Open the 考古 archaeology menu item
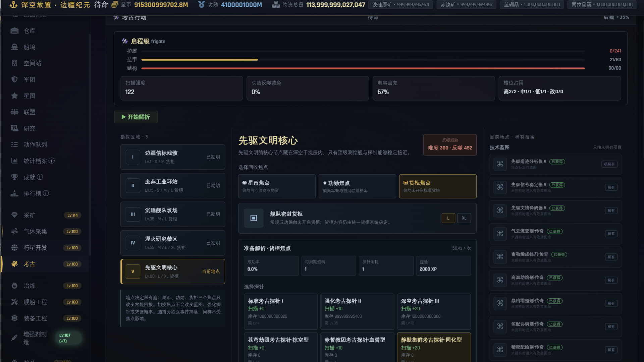Viewport: 644px width, 362px height. point(45,264)
